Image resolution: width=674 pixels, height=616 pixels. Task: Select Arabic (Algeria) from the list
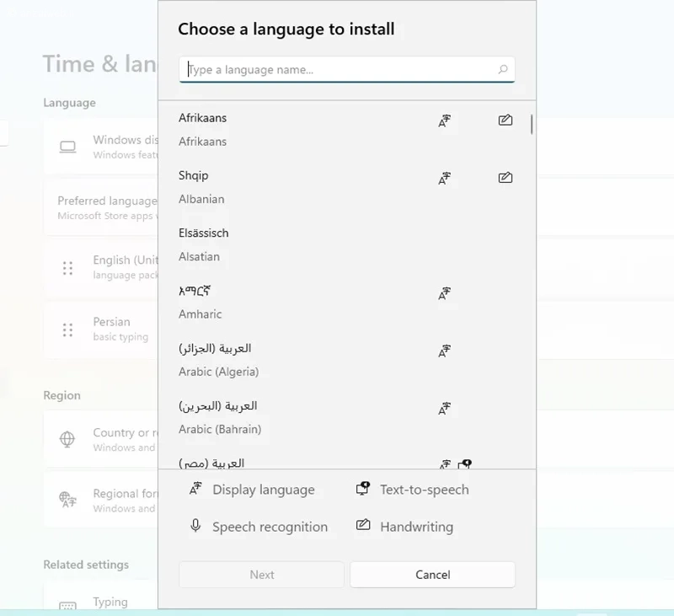point(346,360)
